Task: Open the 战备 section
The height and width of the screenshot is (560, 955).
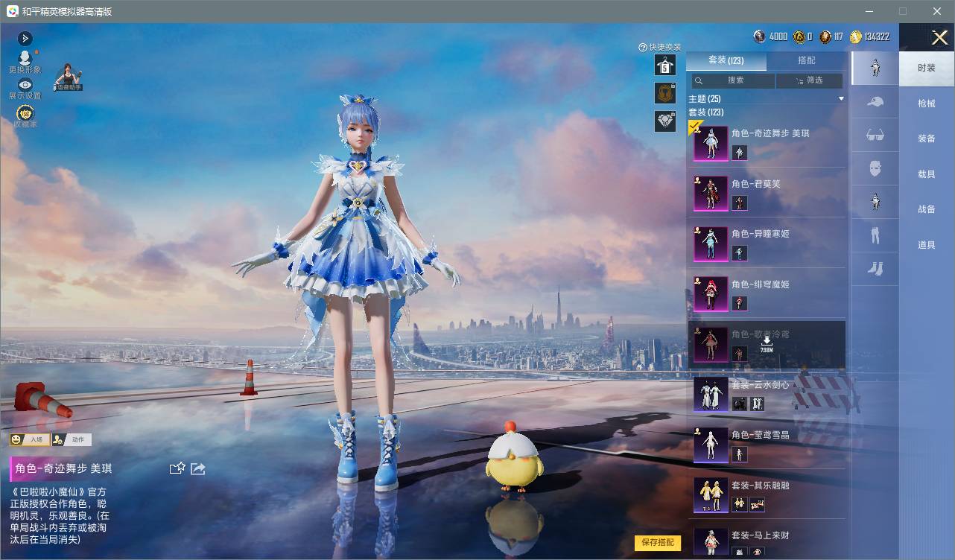Action: [927, 209]
